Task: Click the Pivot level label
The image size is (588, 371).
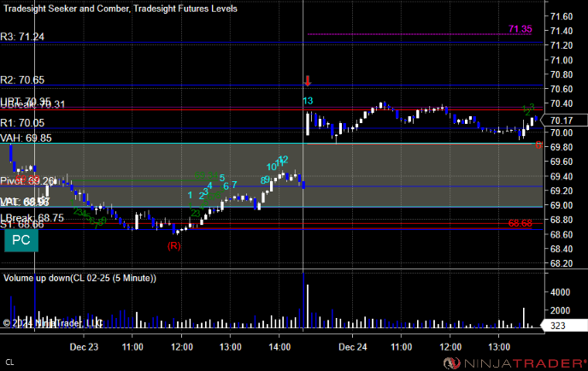Action: tap(27, 181)
